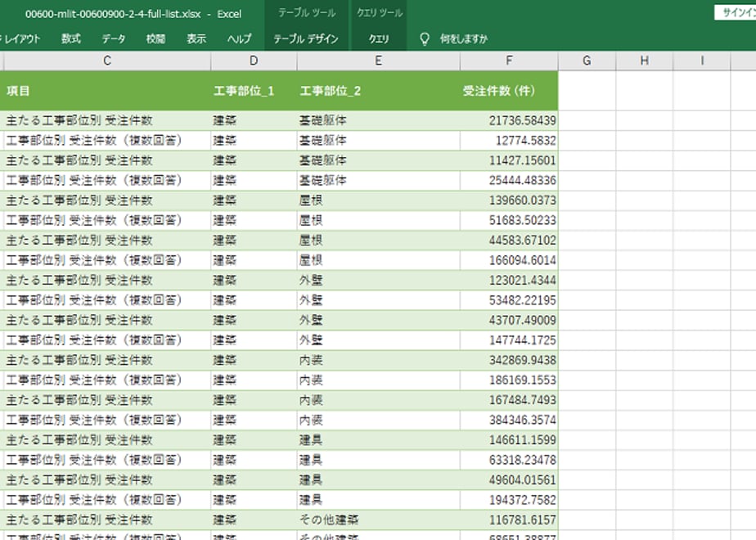Select column D header

pyautogui.click(x=254, y=61)
